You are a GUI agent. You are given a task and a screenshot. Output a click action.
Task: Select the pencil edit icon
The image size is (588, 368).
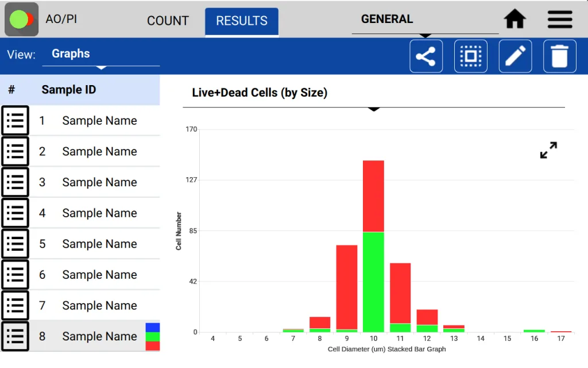[515, 56]
